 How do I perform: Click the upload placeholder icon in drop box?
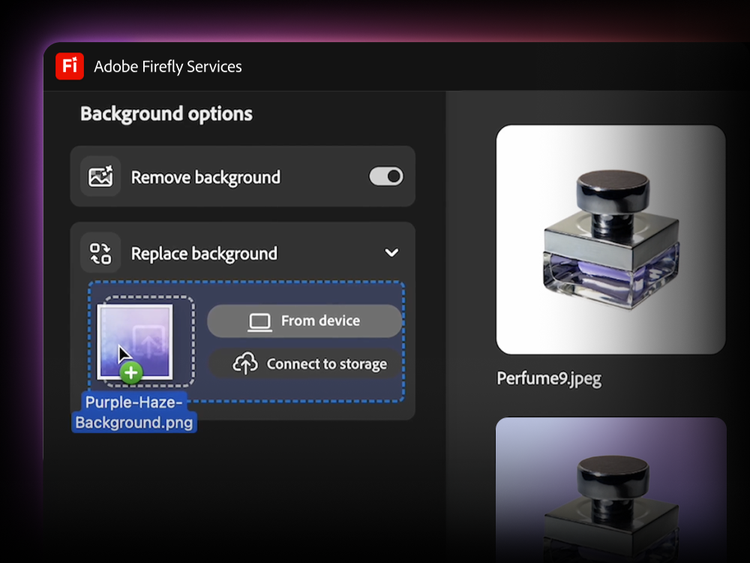point(146,340)
